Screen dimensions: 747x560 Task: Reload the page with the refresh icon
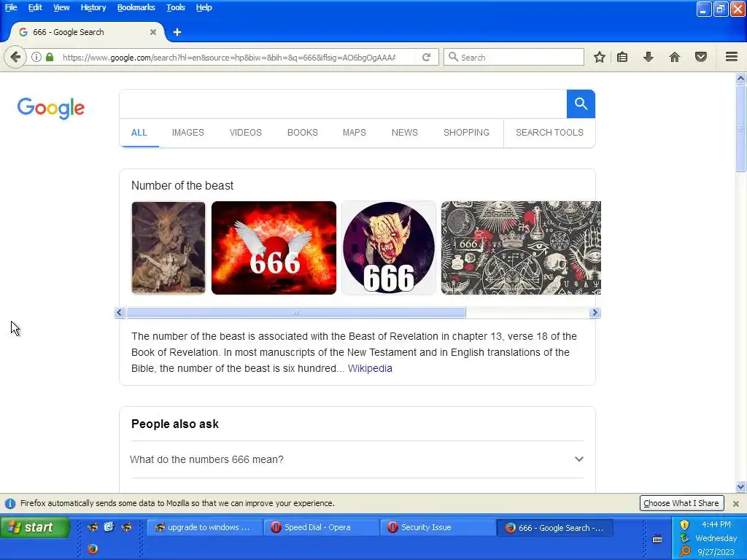[426, 57]
